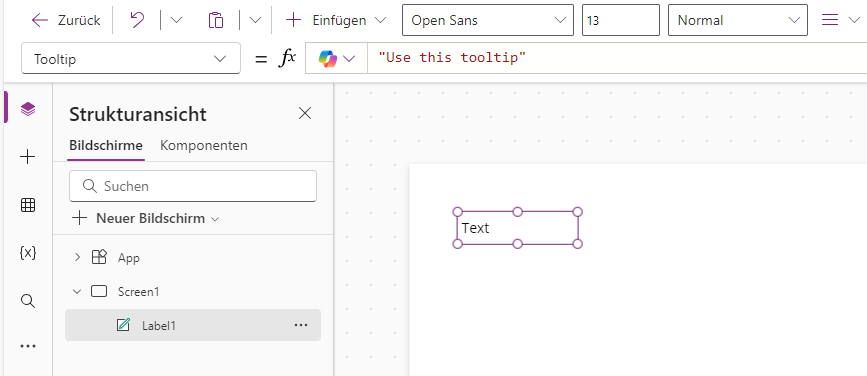Image resolution: width=867 pixels, height=376 pixels.
Task: Open the paste options dropdown chevron
Action: coord(255,20)
